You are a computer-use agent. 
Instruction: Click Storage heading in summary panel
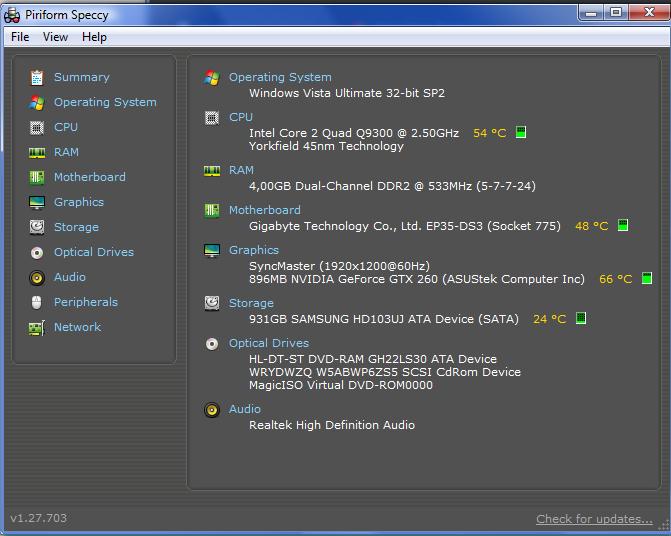tap(251, 303)
